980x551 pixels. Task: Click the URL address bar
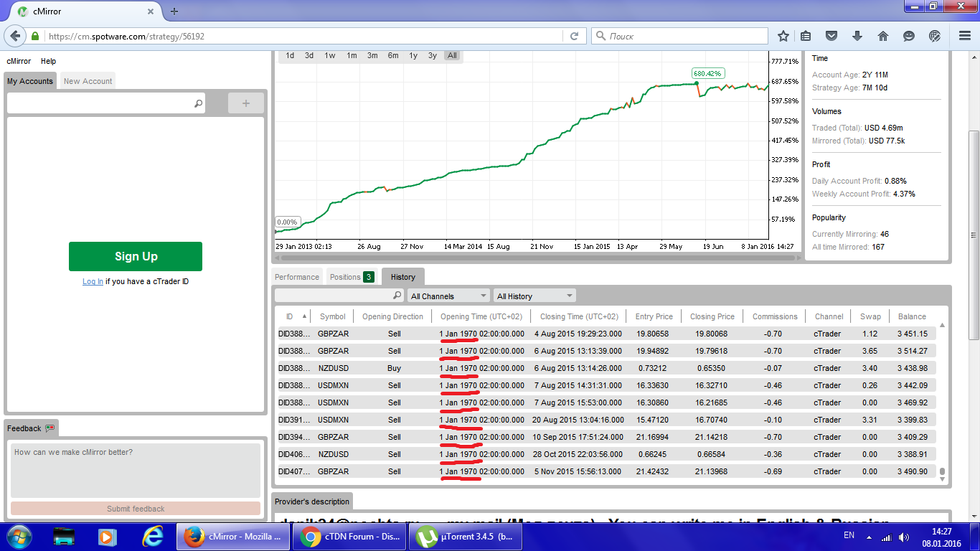[305, 36]
